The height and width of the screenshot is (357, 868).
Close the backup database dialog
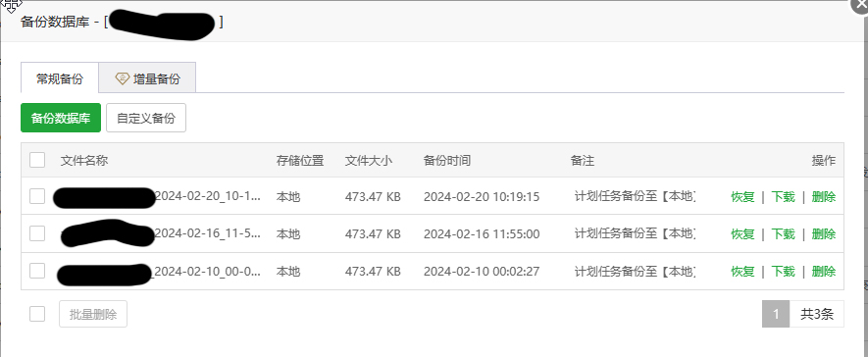pos(861,5)
